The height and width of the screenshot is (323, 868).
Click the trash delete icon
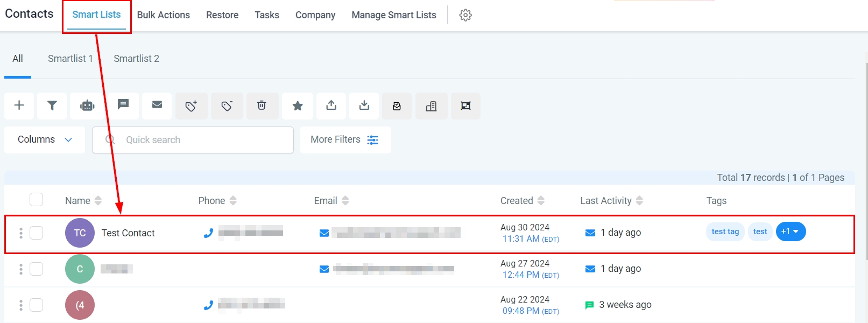262,106
